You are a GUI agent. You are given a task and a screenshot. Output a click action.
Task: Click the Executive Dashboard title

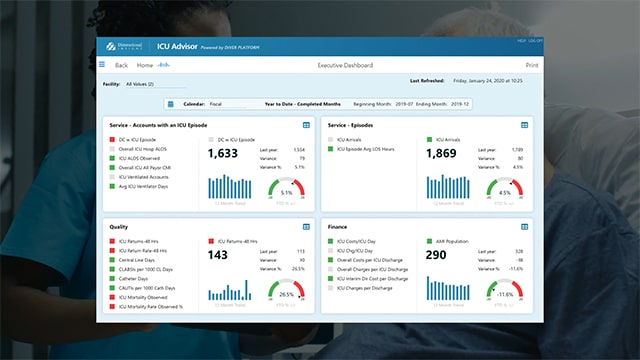(x=345, y=65)
